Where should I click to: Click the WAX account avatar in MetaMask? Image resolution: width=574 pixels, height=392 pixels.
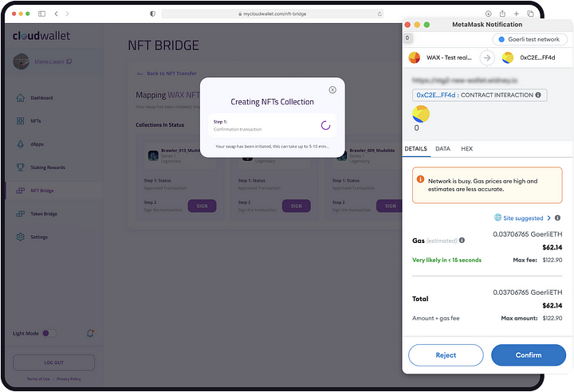[415, 57]
